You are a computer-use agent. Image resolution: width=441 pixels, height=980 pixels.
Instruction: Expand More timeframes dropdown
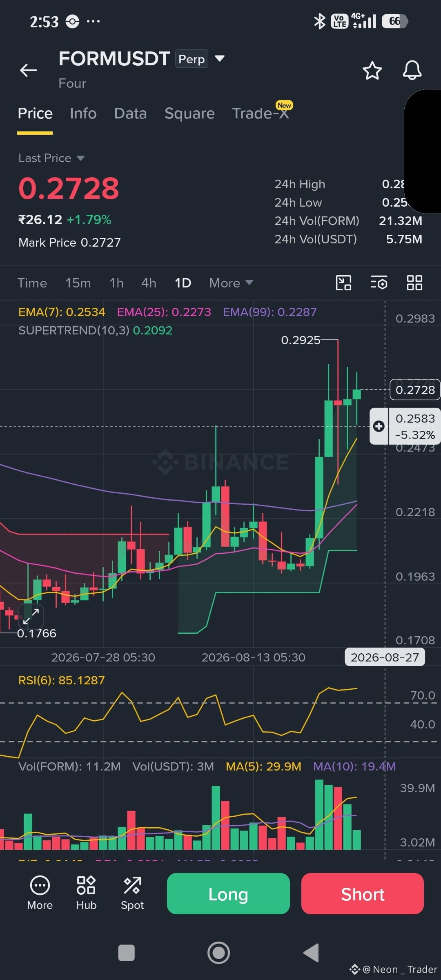coord(231,283)
